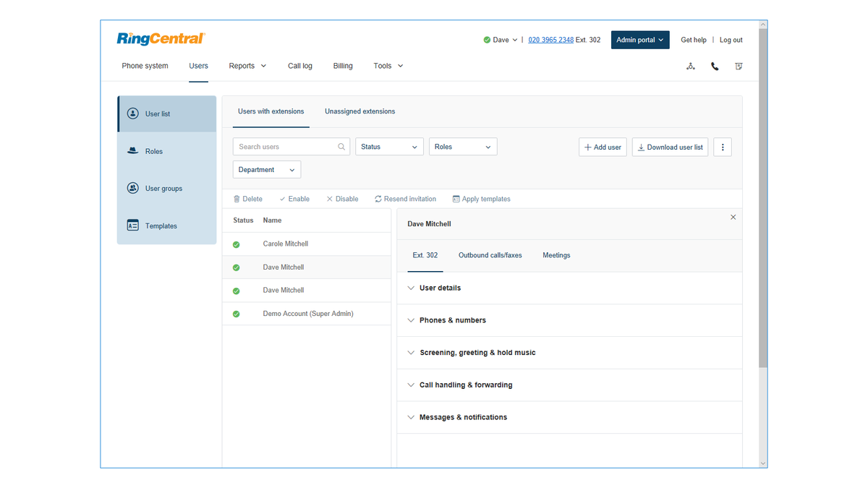Open the Meetings tab for Dave Mitchell
The image size is (868, 488).
point(556,255)
